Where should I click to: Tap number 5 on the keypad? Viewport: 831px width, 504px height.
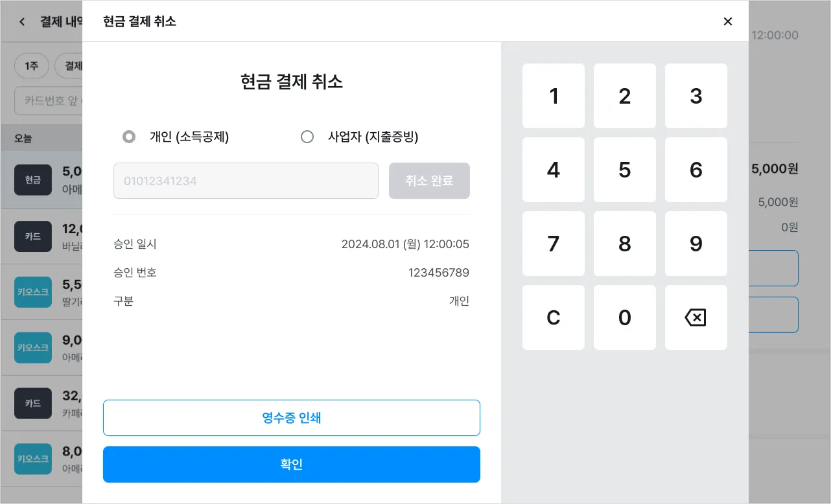point(625,170)
